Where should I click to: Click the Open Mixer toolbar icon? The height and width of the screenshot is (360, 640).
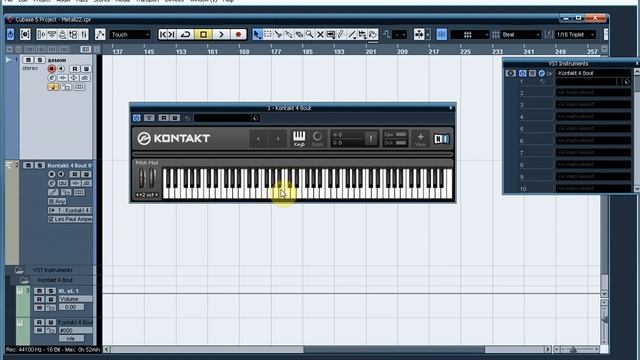click(84, 35)
